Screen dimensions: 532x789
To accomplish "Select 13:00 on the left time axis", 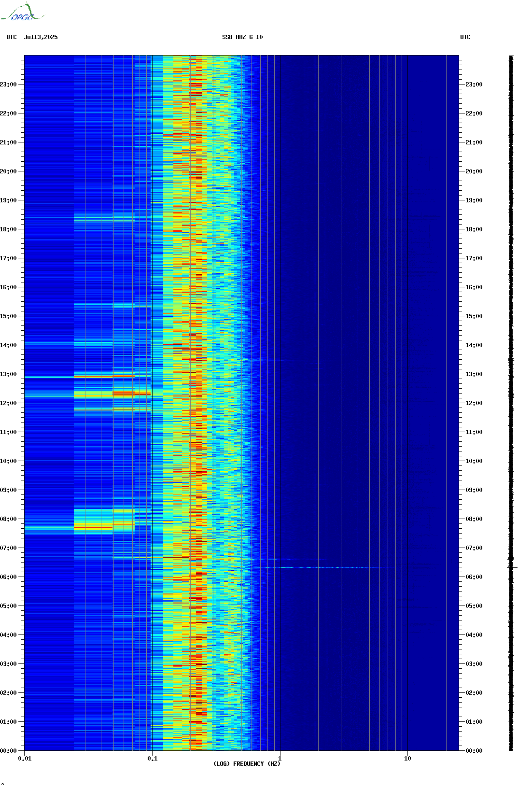I will point(8,374).
